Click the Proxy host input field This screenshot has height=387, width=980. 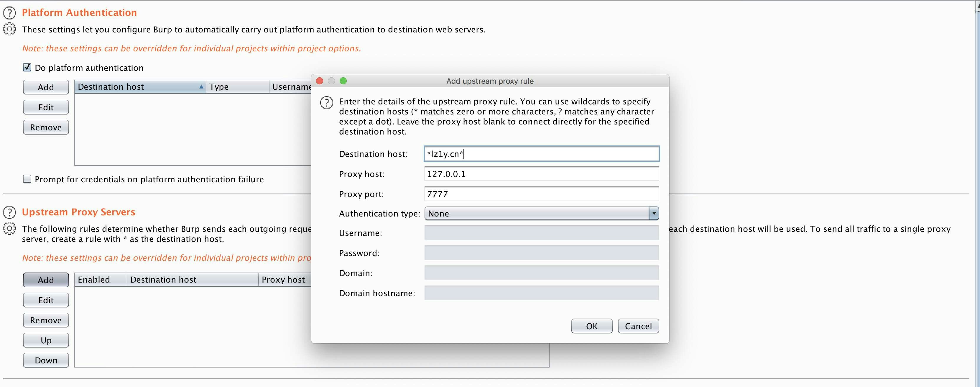[541, 174]
